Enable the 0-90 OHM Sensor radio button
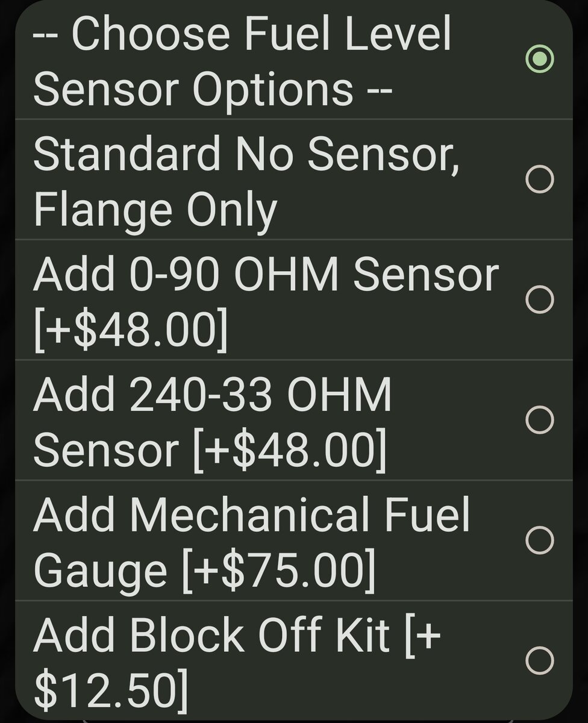The width and height of the screenshot is (588, 723). pyautogui.click(x=539, y=299)
